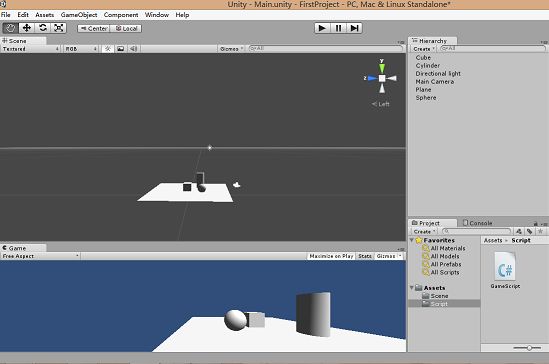This screenshot has width=549, height=364.
Task: Select the GameScript C# asset
Action: tap(505, 271)
